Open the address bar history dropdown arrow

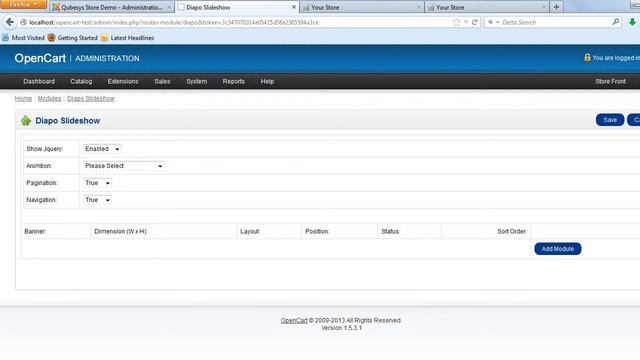coord(466,22)
